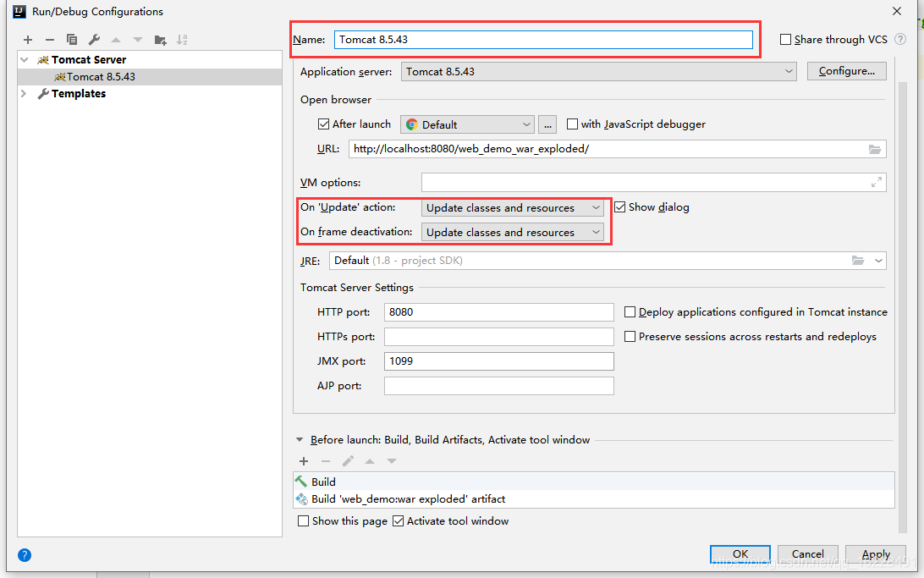Viewport: 924px width, 578px height.
Task: Create new folder for configurations
Action: pyautogui.click(x=160, y=40)
